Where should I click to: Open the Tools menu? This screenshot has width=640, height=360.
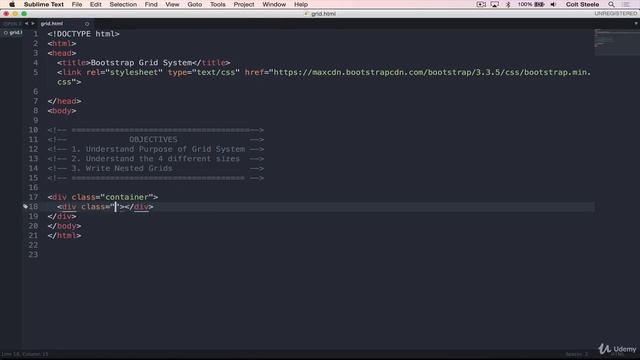coord(218,4)
